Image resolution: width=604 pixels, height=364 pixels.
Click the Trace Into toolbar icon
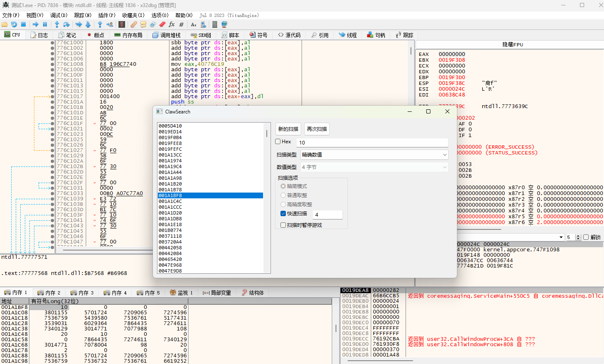(79, 24)
